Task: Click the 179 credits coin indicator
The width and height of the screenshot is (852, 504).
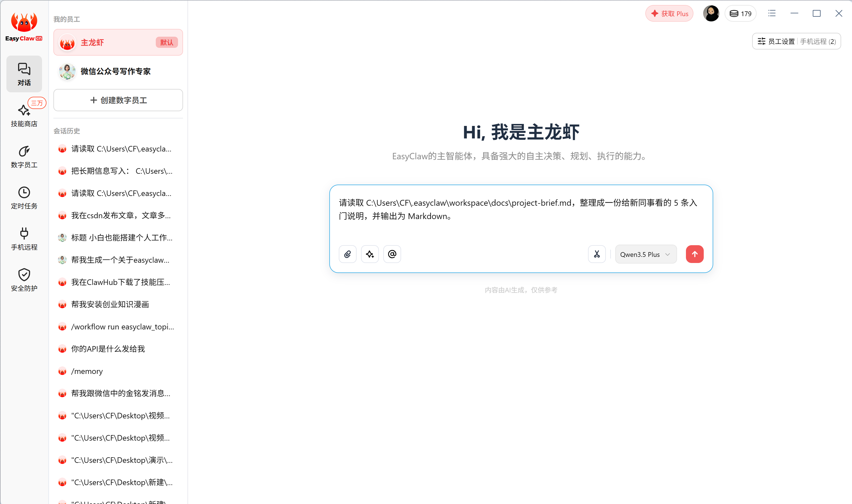Action: (740, 14)
